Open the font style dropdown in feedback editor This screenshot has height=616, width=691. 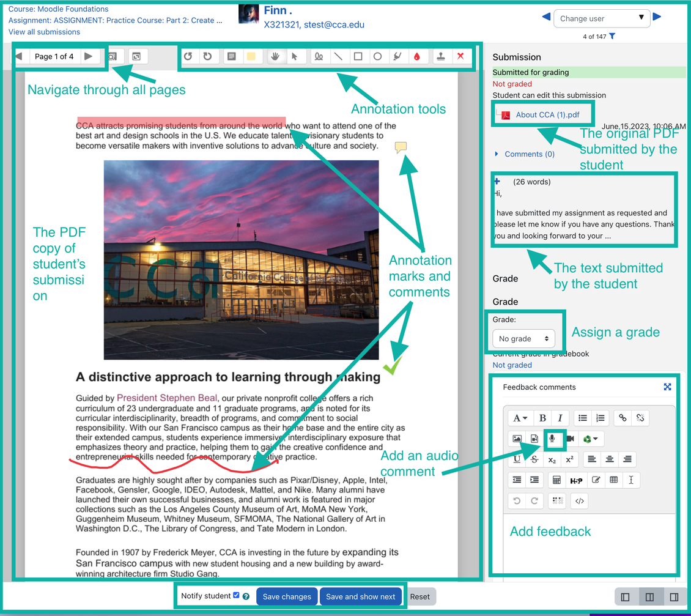520,418
